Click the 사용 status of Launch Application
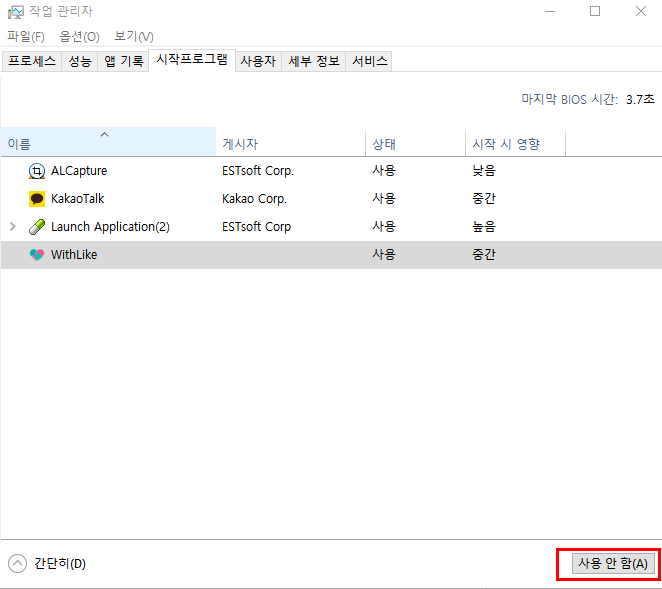Screen dimensions: 662x589 [x=384, y=227]
